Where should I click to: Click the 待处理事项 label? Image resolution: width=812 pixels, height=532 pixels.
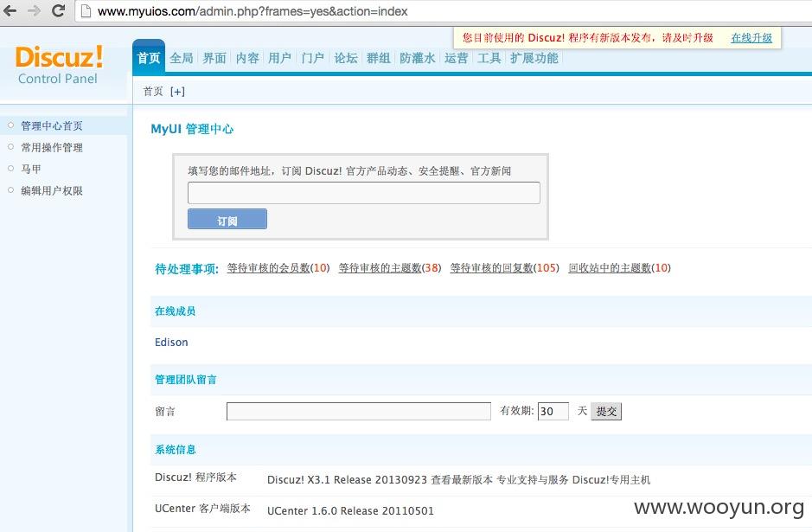click(187, 269)
